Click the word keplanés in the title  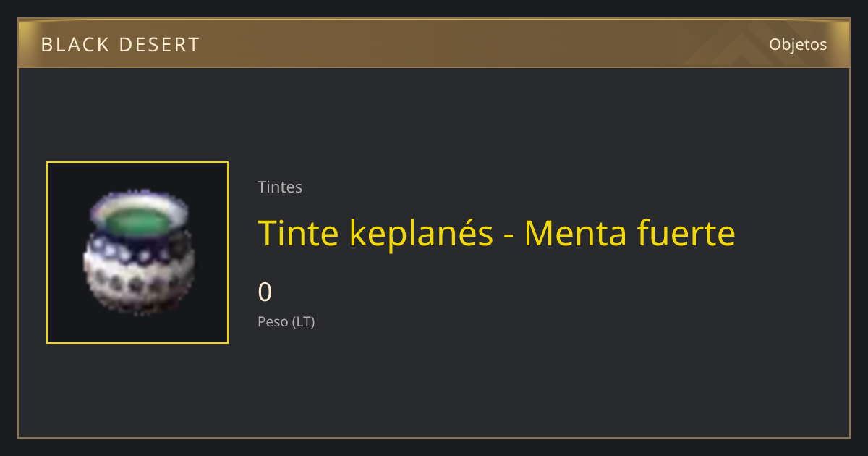coord(422,235)
